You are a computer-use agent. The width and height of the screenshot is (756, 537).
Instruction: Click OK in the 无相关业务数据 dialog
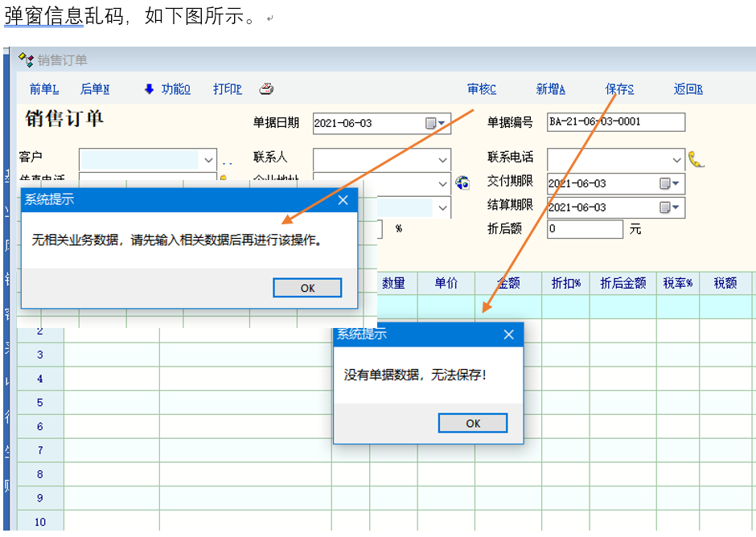[x=307, y=288]
